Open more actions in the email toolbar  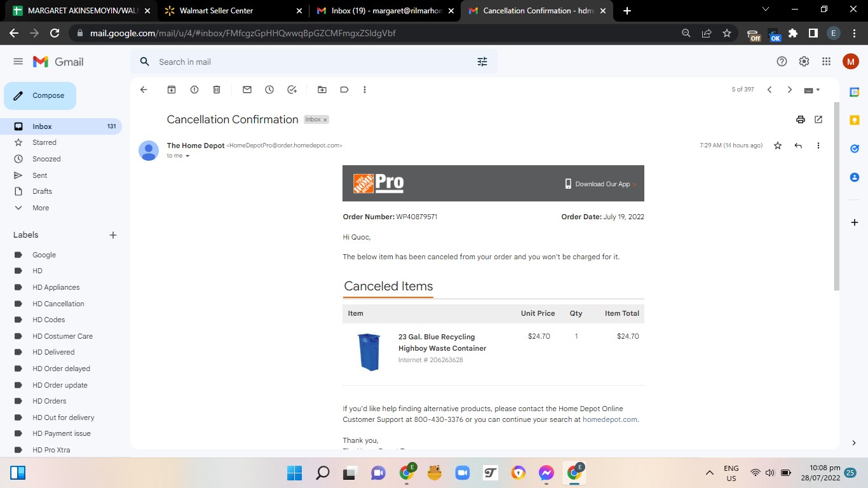click(x=365, y=90)
